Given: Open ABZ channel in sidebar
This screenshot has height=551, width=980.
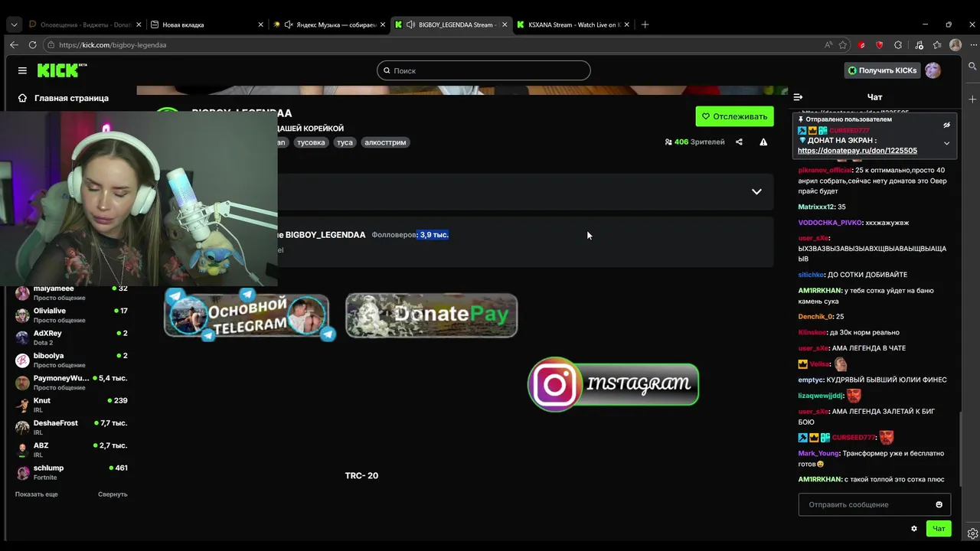Looking at the screenshot, I should 71,450.
